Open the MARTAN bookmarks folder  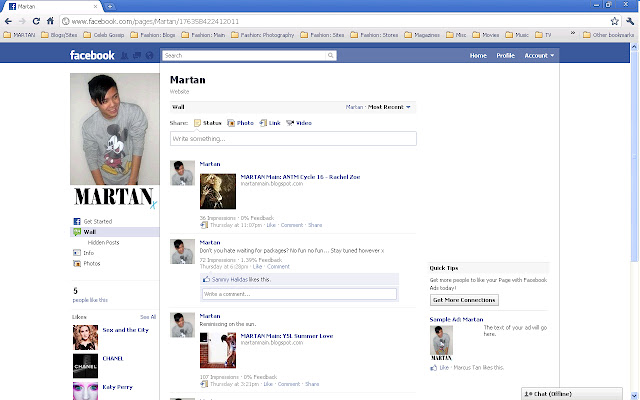click(19, 35)
